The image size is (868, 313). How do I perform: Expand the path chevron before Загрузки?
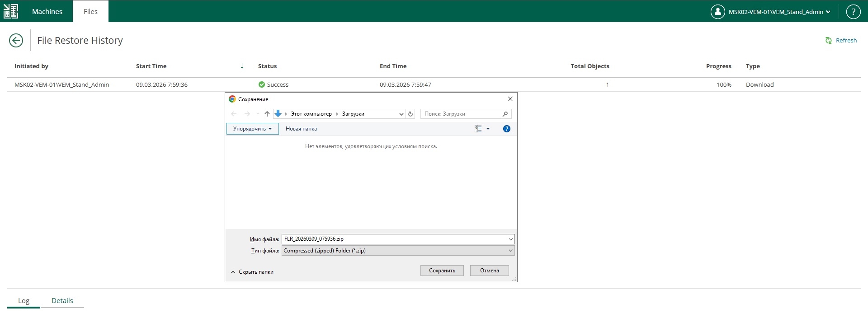pos(337,114)
